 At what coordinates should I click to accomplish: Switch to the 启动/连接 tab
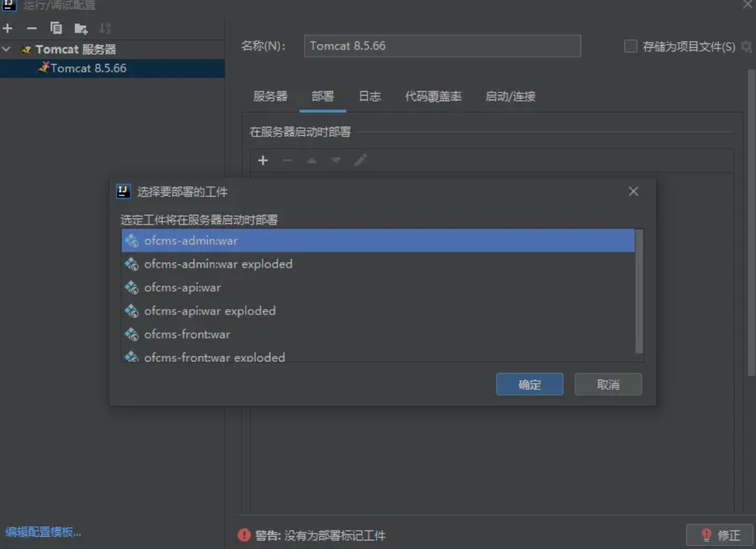tap(510, 96)
